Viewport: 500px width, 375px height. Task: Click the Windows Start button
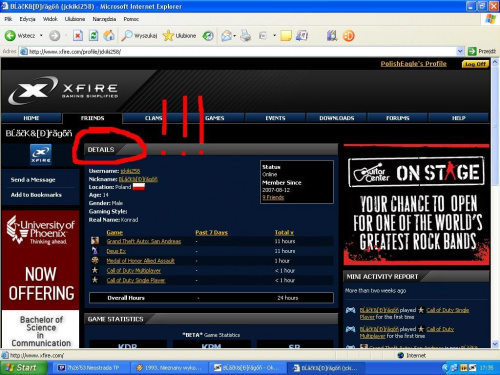[x=22, y=368]
